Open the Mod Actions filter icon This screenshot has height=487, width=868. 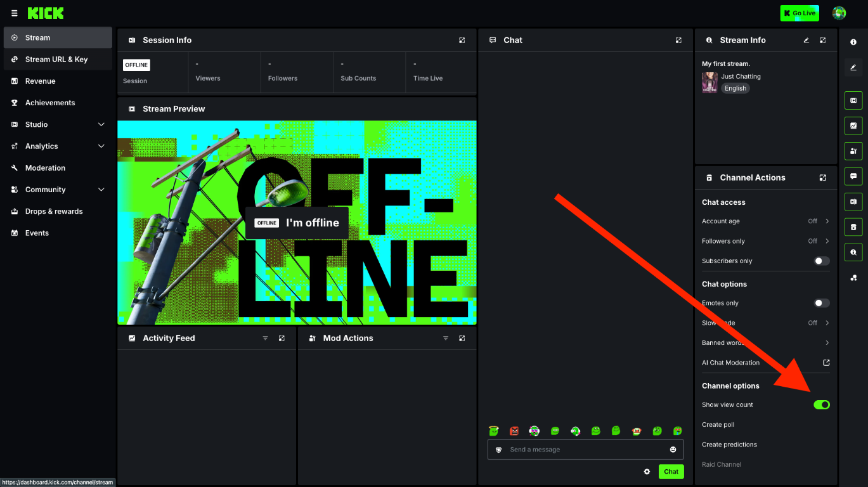[x=446, y=338]
